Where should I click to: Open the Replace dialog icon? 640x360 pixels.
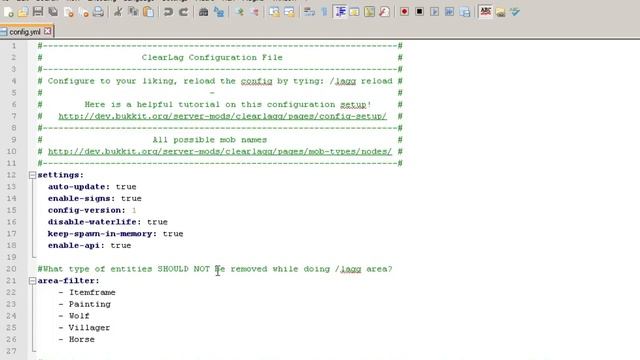219,12
